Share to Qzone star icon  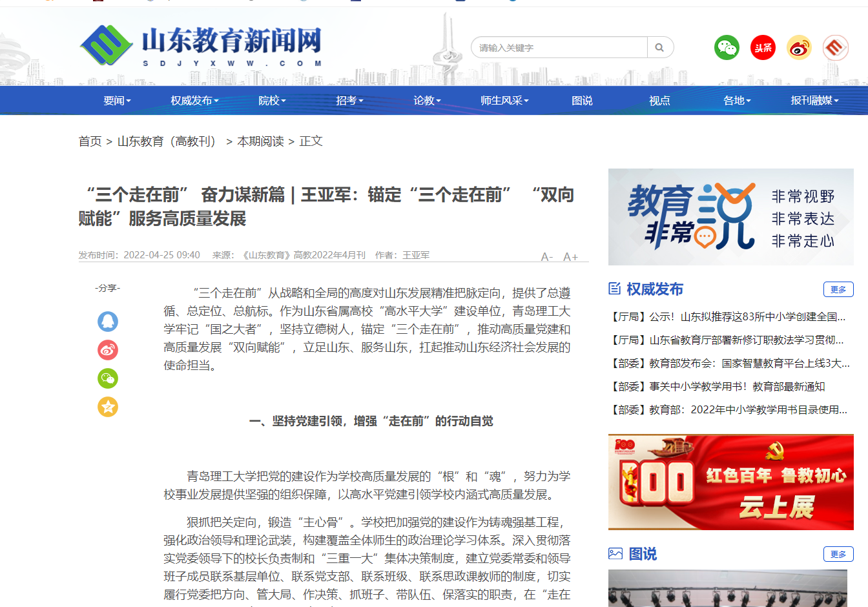coord(108,406)
